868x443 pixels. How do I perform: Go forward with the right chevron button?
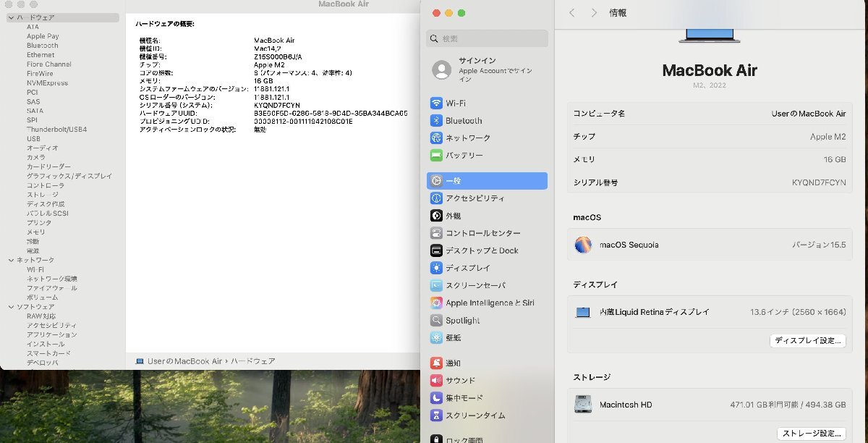point(594,13)
